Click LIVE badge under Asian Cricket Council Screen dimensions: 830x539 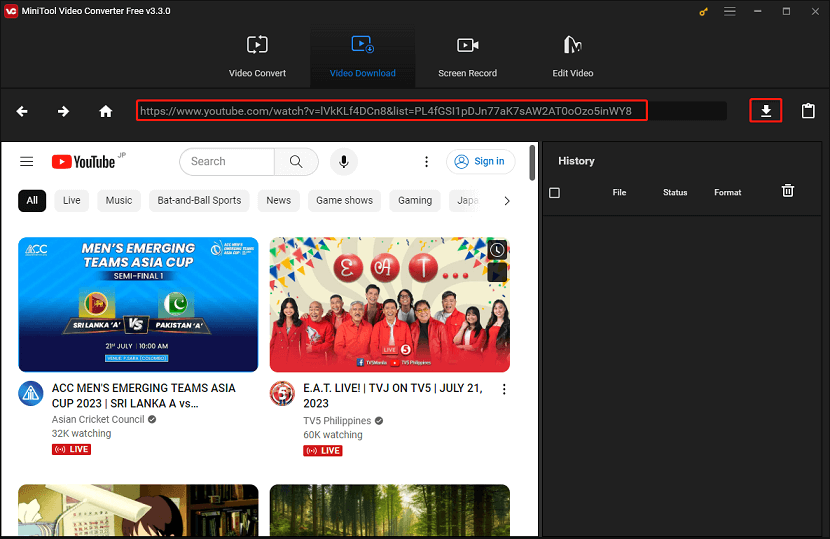pos(71,450)
